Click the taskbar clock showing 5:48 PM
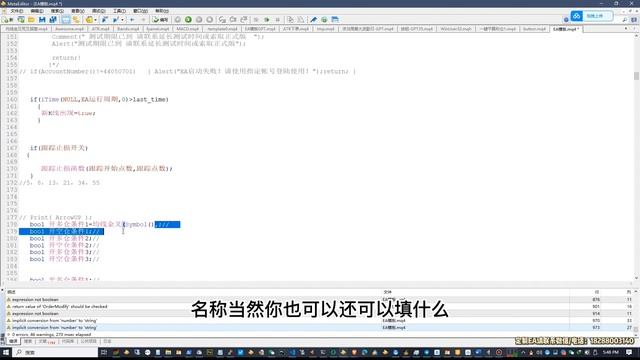 click(x=611, y=352)
